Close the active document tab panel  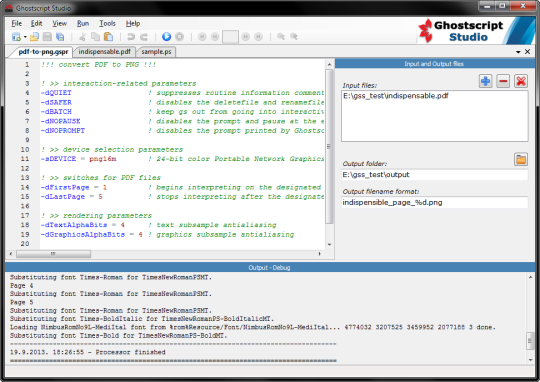pos(527,52)
